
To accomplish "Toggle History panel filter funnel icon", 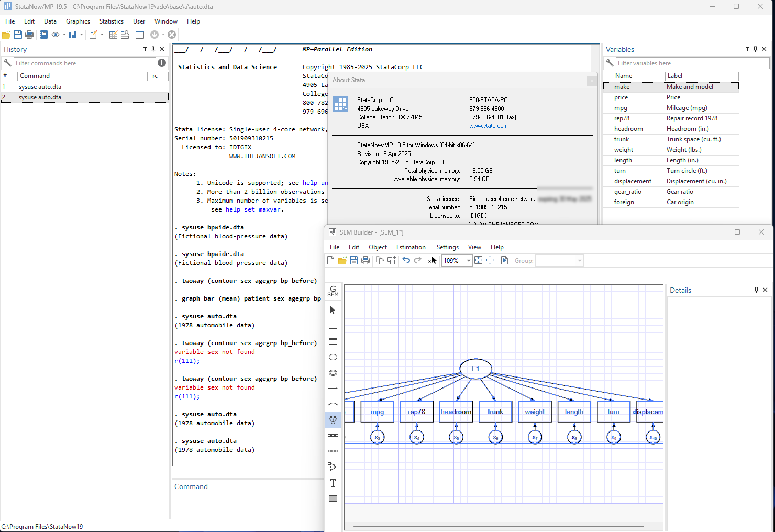I will [x=145, y=49].
